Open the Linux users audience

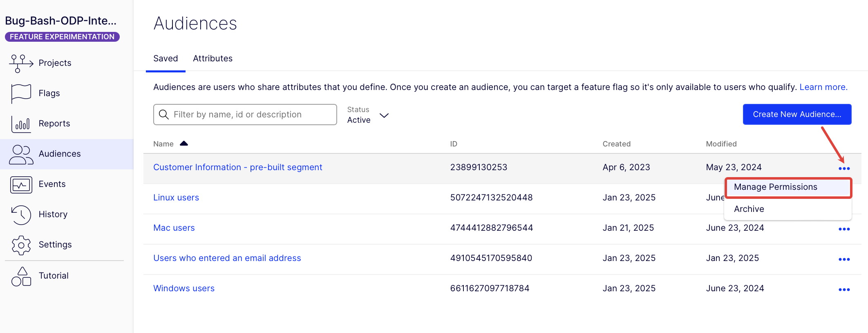click(176, 198)
